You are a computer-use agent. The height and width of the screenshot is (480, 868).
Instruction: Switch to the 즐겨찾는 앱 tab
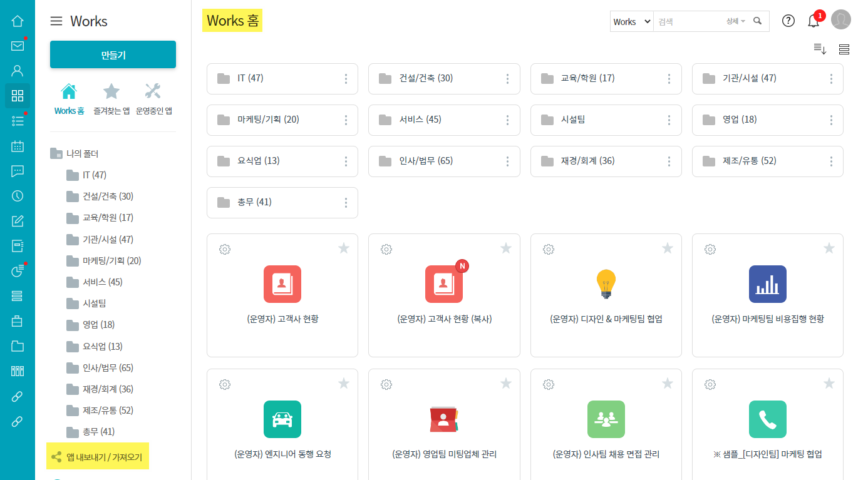[111, 99]
